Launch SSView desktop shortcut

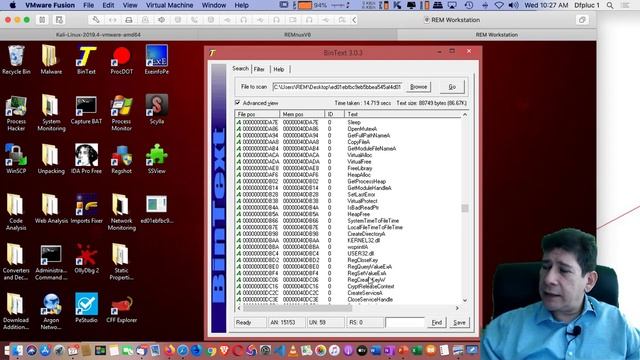(x=157, y=159)
